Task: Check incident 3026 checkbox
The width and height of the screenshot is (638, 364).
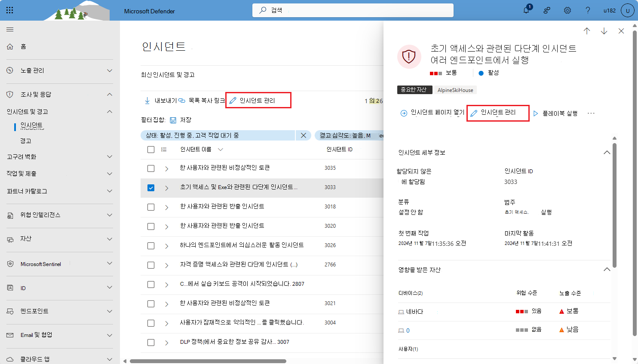Action: tap(151, 246)
